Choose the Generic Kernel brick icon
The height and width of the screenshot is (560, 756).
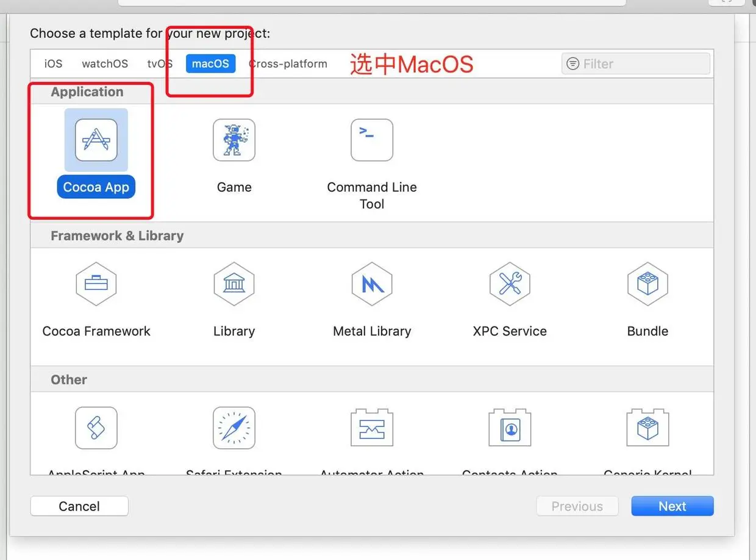647,428
